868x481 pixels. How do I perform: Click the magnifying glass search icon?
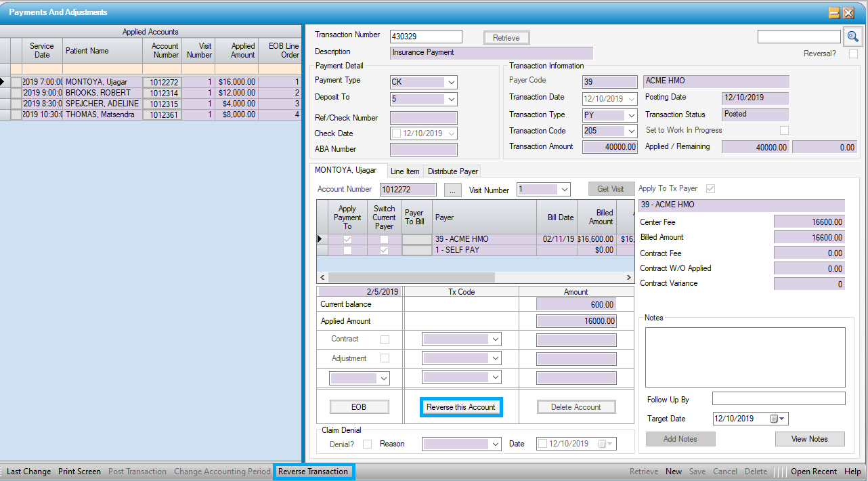pyautogui.click(x=853, y=37)
